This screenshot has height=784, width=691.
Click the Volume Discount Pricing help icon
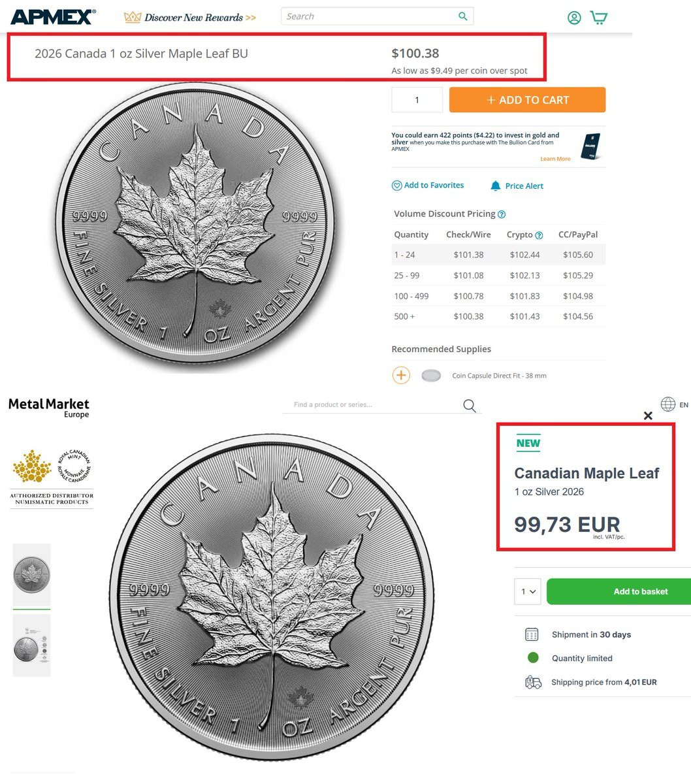(x=502, y=214)
